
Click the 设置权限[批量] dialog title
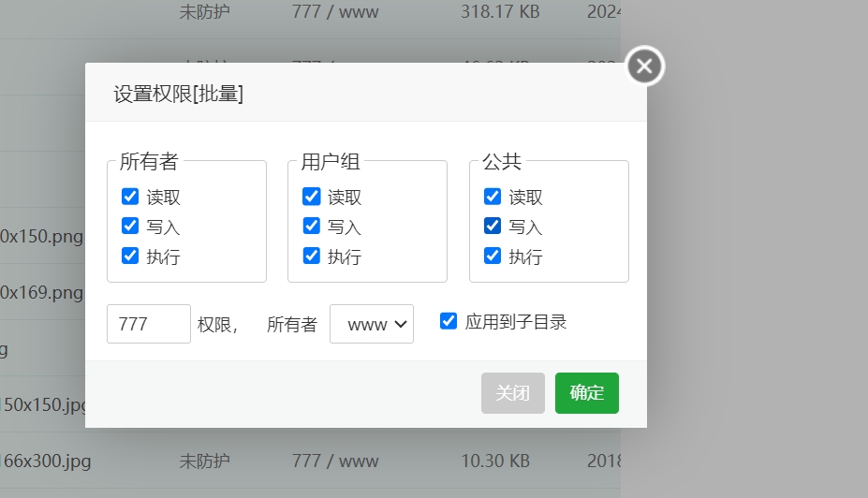click(179, 94)
